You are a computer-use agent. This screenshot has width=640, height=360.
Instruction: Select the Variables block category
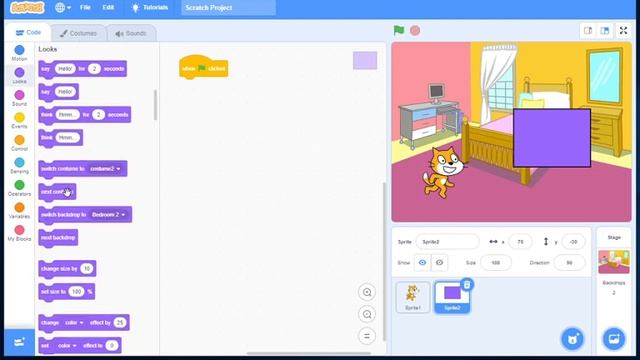coord(19,211)
